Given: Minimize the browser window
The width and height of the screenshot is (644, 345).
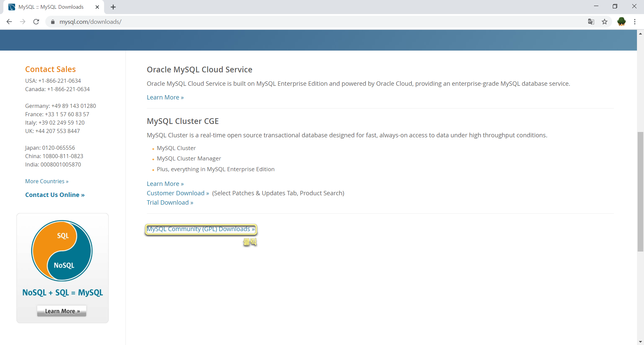Looking at the screenshot, I should pos(596,6).
